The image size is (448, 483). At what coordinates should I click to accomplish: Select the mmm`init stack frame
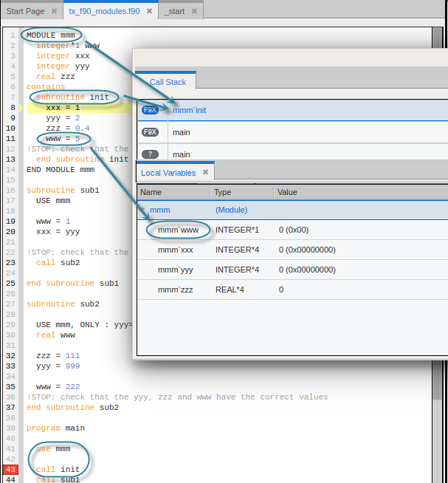[x=189, y=110]
